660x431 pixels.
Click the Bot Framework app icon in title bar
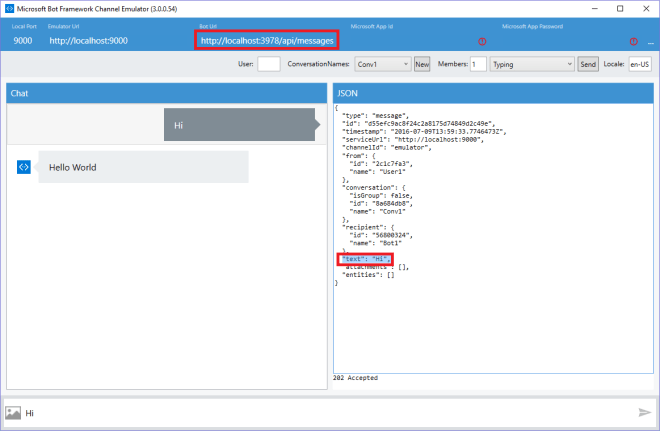pyautogui.click(x=9, y=8)
